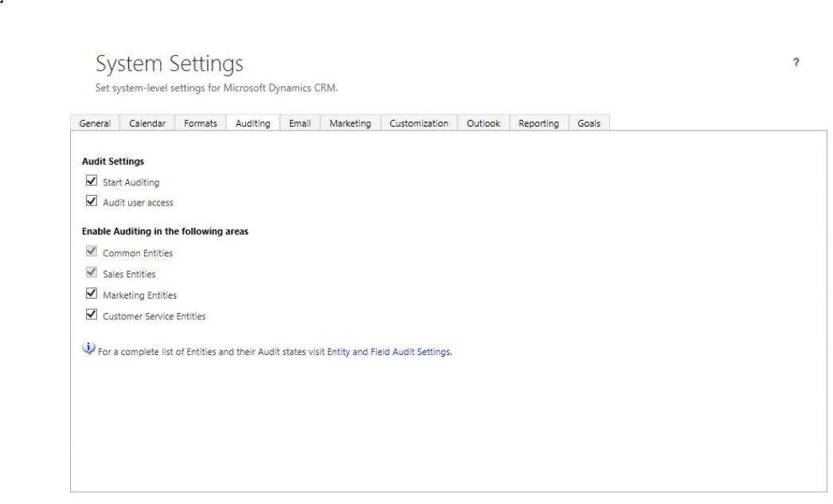The image size is (833, 504).
Task: Select the Formats tab
Action: (x=200, y=123)
